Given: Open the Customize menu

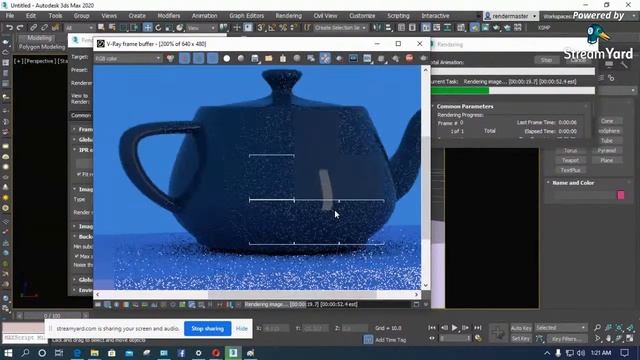Looking at the screenshot, I should 362,16.
